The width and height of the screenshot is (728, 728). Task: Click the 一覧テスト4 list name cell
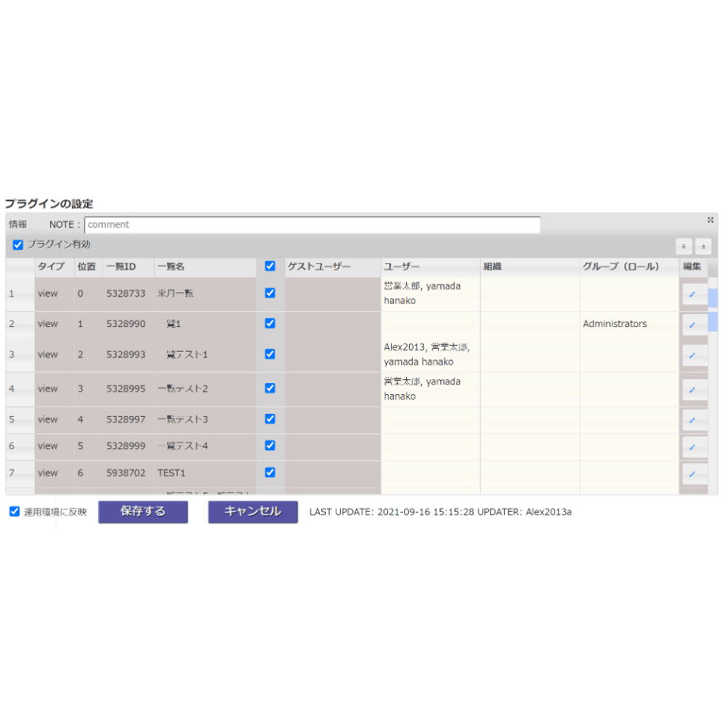(x=205, y=446)
